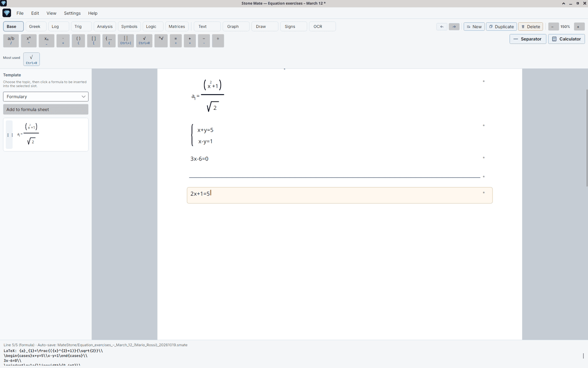Viewport: 588px width, 368px height.
Task: Undo with the left arrow button
Action: click(x=441, y=26)
